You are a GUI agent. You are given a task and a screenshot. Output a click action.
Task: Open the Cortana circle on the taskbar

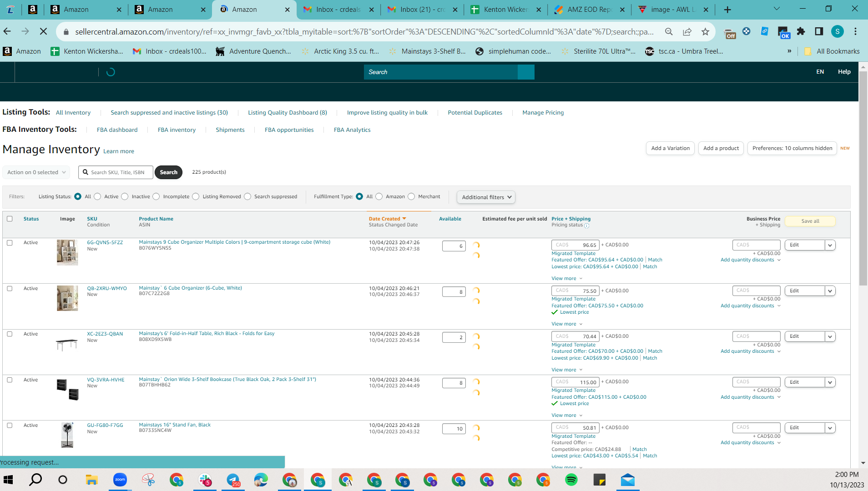coord(63,480)
